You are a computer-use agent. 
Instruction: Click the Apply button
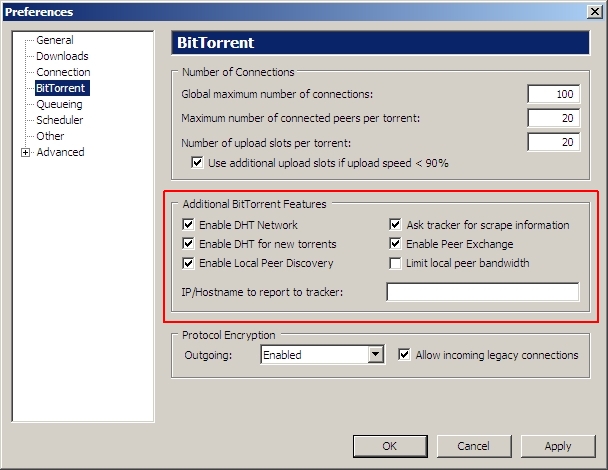pyautogui.click(x=557, y=446)
